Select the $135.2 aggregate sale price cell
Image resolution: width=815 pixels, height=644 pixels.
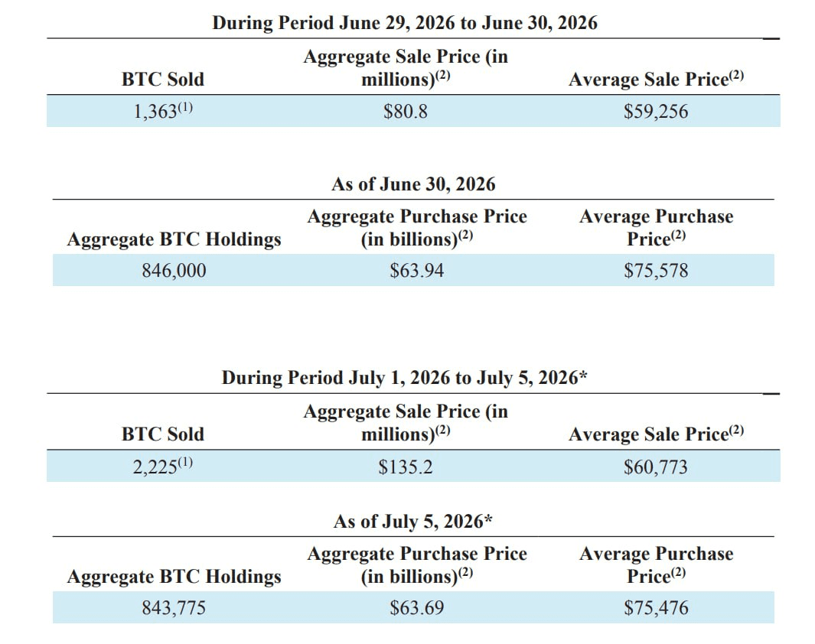tap(406, 467)
